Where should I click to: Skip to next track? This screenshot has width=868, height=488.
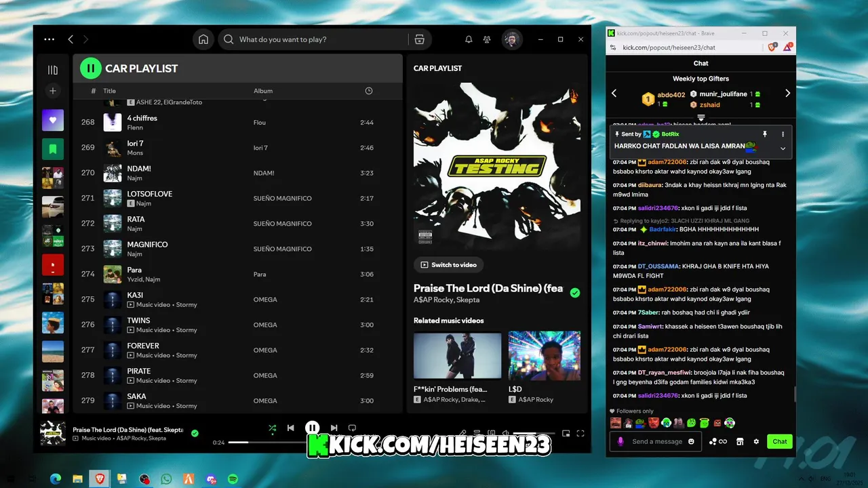[x=334, y=428]
